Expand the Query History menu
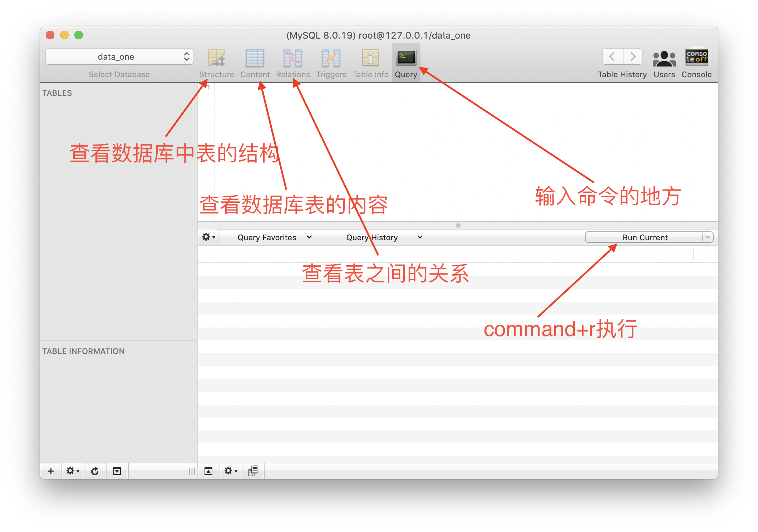 pos(384,237)
